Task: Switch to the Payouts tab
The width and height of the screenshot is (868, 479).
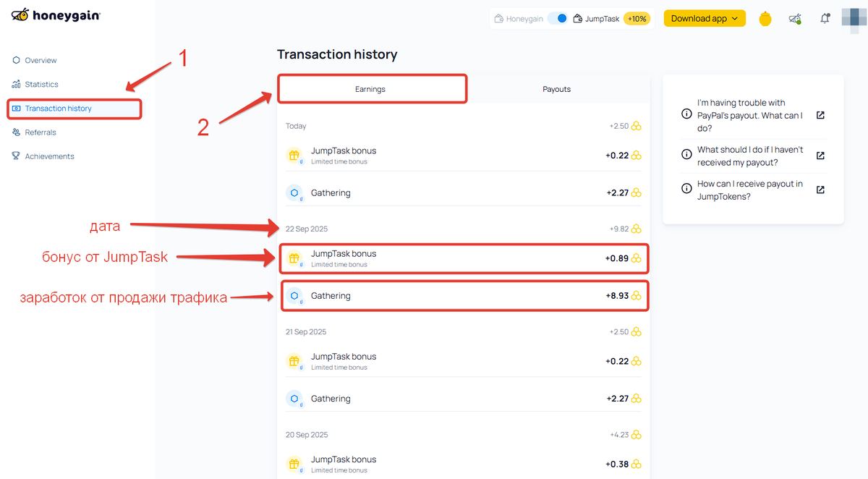Action: point(556,89)
